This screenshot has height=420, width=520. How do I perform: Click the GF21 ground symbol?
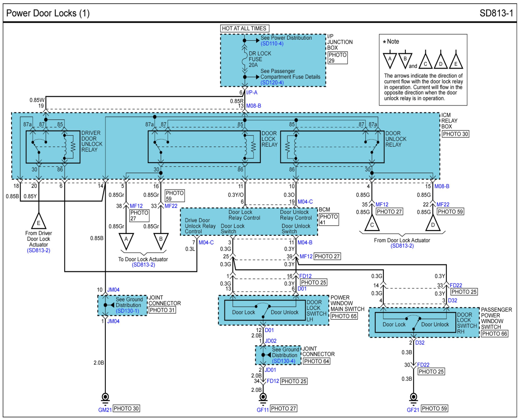414,397
